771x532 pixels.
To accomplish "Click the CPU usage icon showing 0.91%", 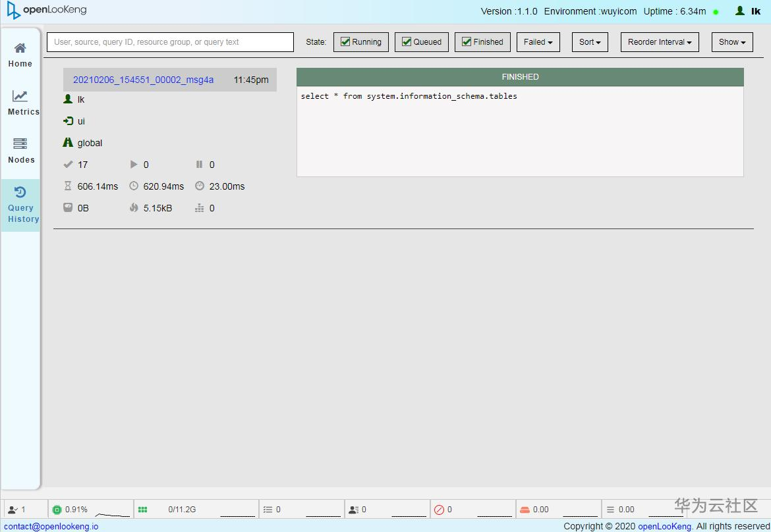I will [x=57, y=510].
